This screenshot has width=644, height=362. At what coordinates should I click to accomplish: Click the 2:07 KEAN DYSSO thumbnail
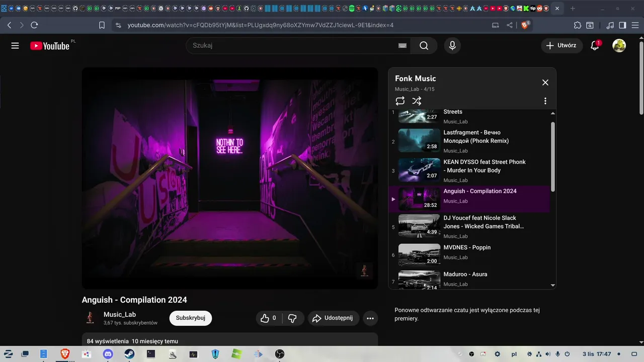coord(419,170)
